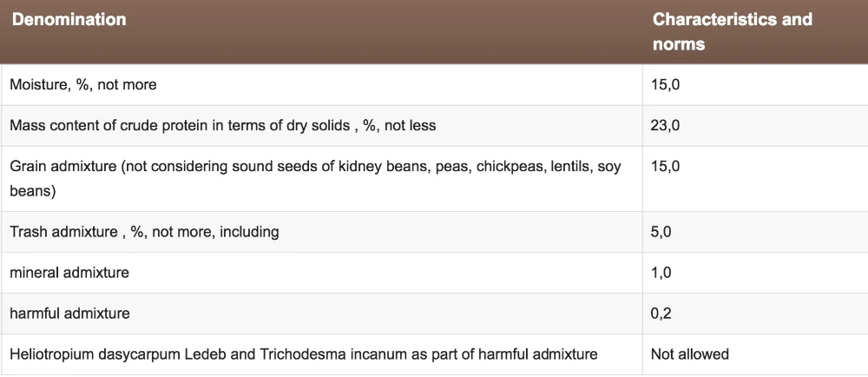The width and height of the screenshot is (868, 377).
Task: Select the mineral admixture label
Action: coord(69,273)
